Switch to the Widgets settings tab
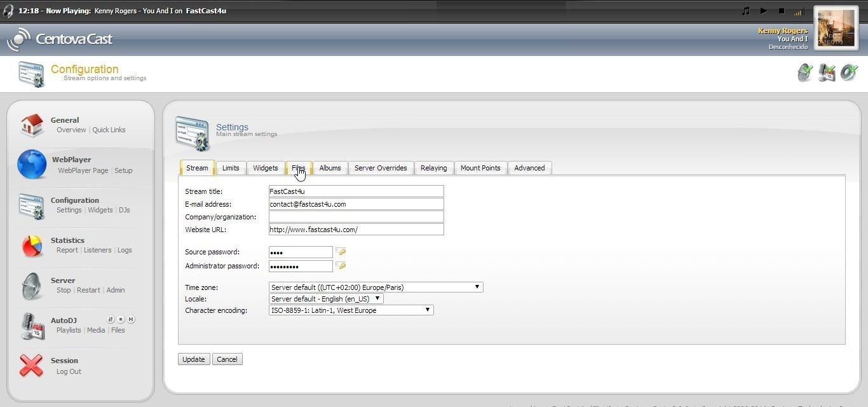This screenshot has height=407, width=868. pyautogui.click(x=266, y=168)
